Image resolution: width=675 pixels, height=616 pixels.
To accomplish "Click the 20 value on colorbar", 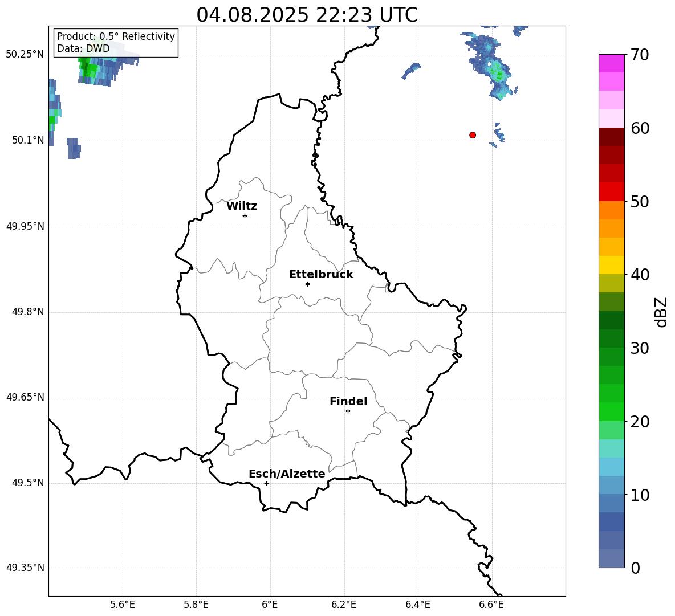I will pos(640,421).
